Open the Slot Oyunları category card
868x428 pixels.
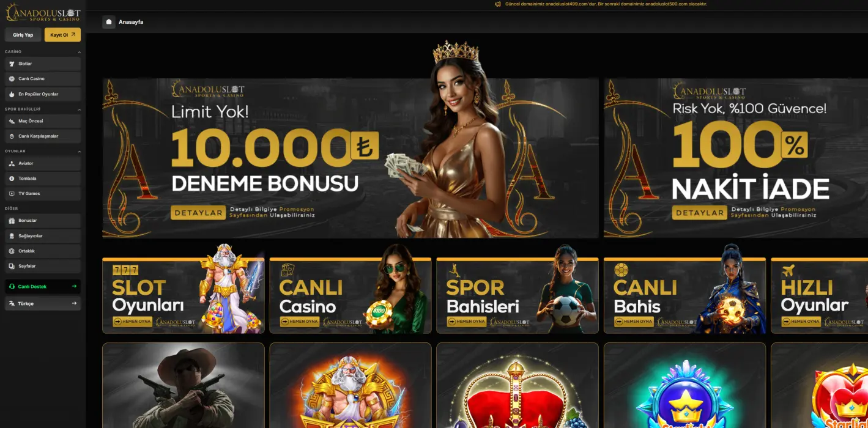click(x=184, y=295)
